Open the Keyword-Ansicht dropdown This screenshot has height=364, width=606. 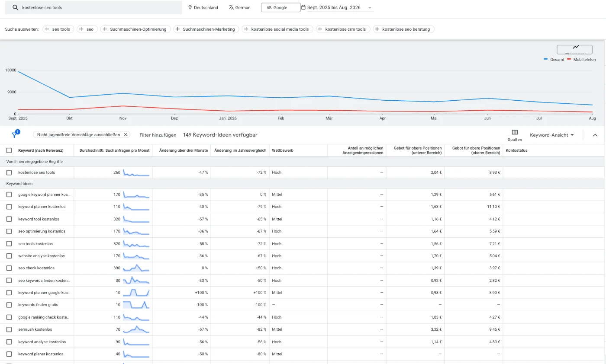(552, 135)
